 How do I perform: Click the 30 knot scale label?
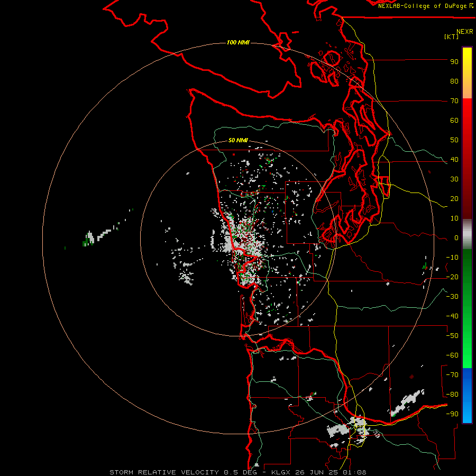pos(454,179)
